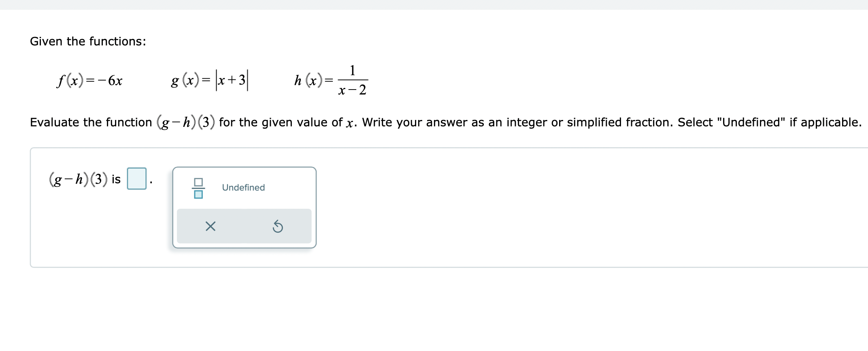This screenshot has width=868, height=351.
Task: Reset the answer with the circular arrow icon
Action: (277, 227)
